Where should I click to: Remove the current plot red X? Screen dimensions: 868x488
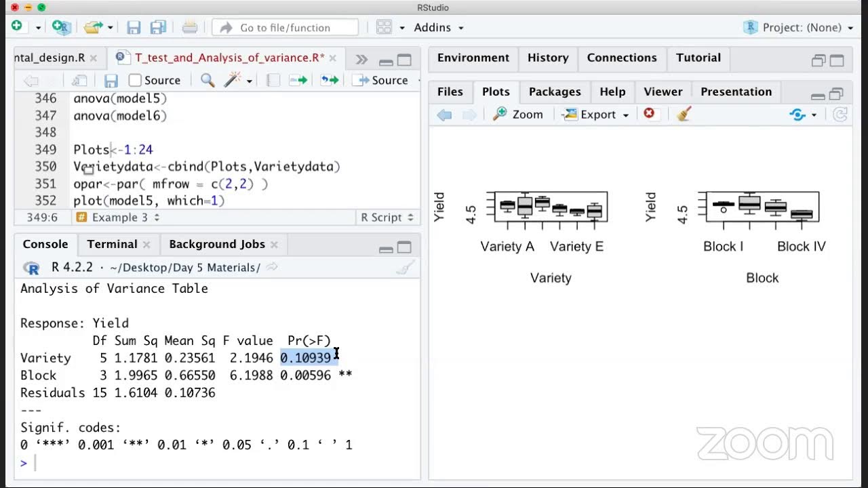click(x=649, y=113)
